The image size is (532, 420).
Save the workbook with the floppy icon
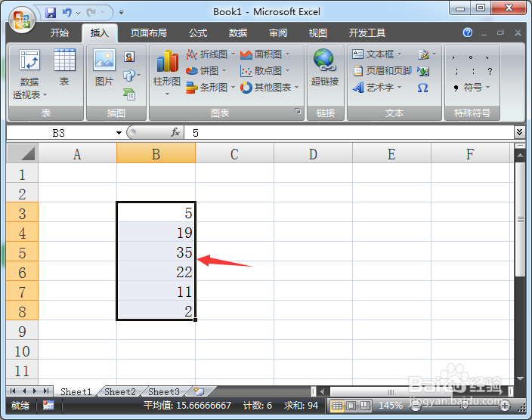pyautogui.click(x=51, y=13)
